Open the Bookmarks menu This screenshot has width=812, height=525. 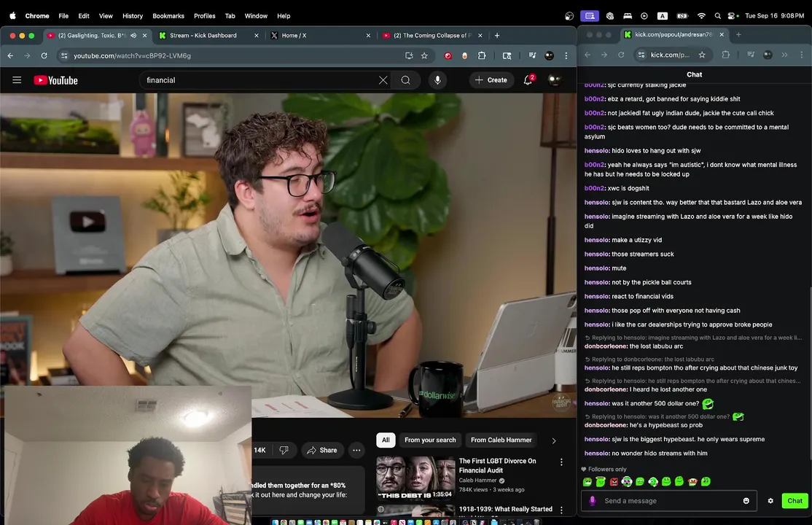(168, 16)
